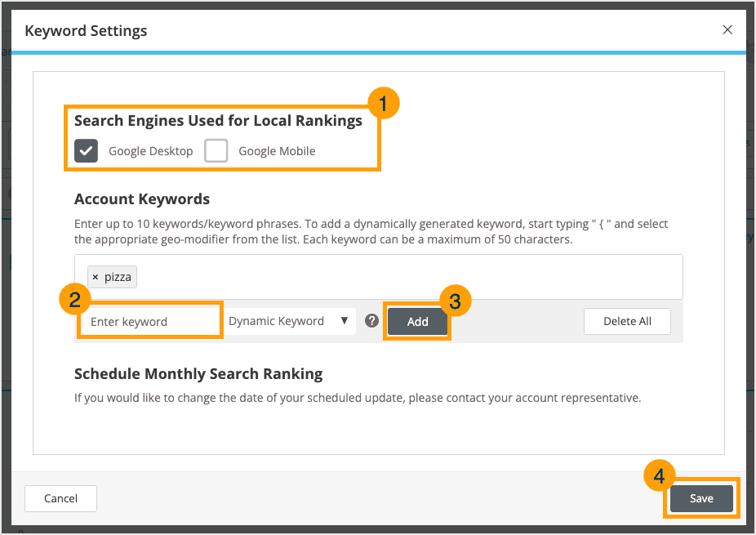
Task: Expand the keyword type selector menu
Action: click(290, 321)
